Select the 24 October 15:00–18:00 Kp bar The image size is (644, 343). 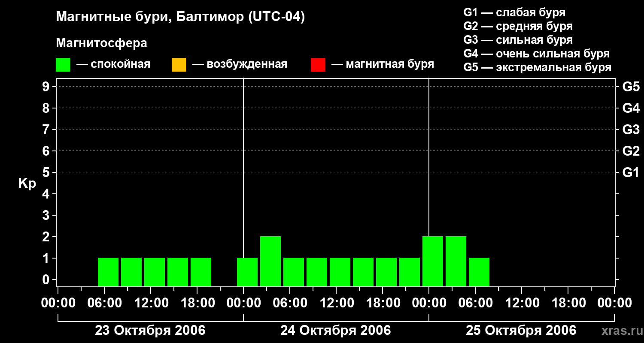point(363,272)
